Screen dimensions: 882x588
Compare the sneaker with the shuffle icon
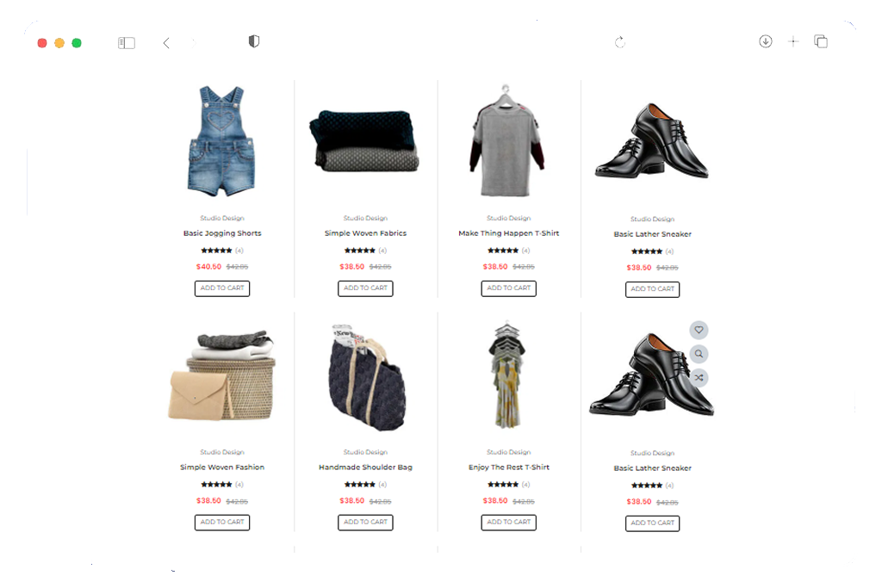pyautogui.click(x=699, y=377)
